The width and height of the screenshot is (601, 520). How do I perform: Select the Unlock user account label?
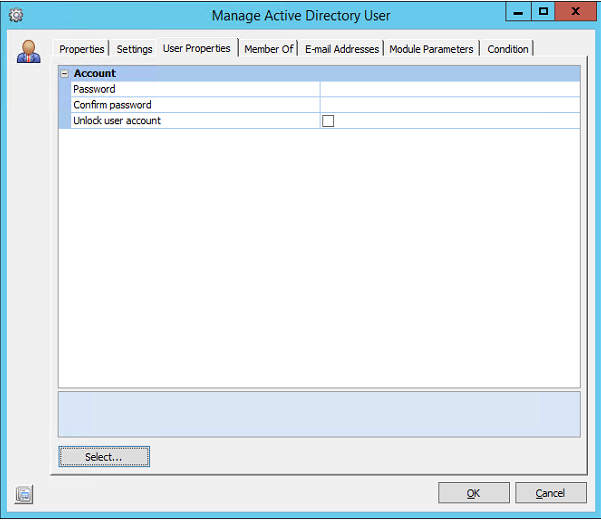click(117, 121)
